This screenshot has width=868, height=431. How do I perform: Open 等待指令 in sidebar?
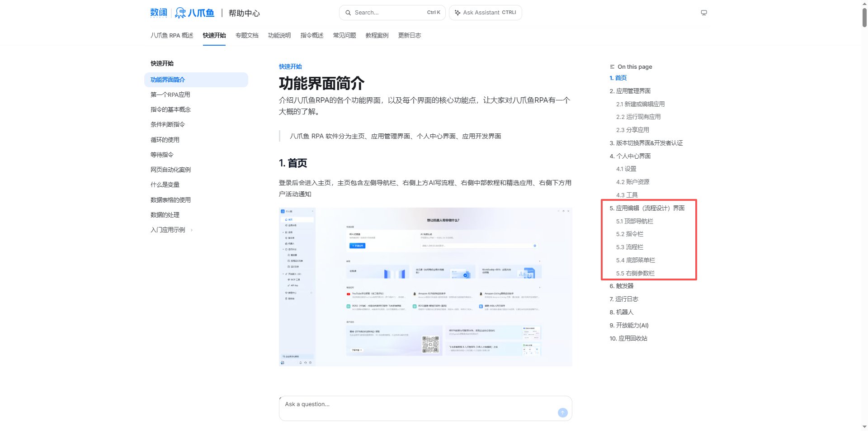(x=162, y=155)
